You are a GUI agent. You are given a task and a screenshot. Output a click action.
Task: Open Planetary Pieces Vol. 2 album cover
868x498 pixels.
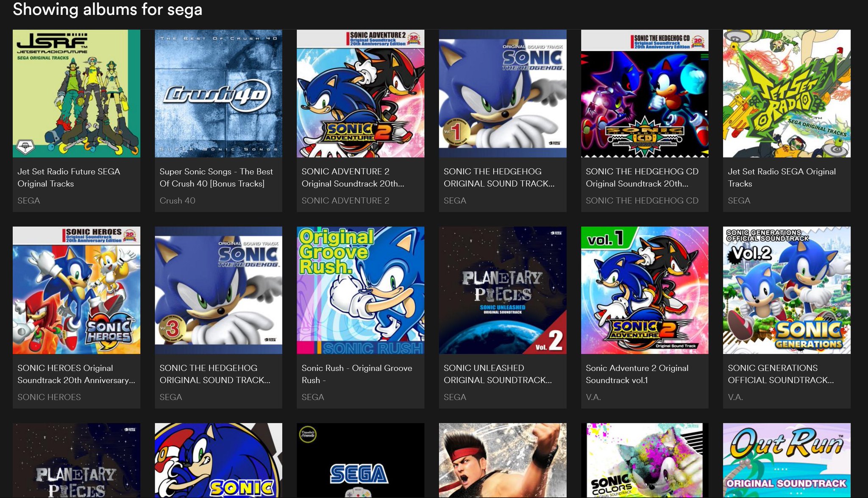(x=503, y=290)
